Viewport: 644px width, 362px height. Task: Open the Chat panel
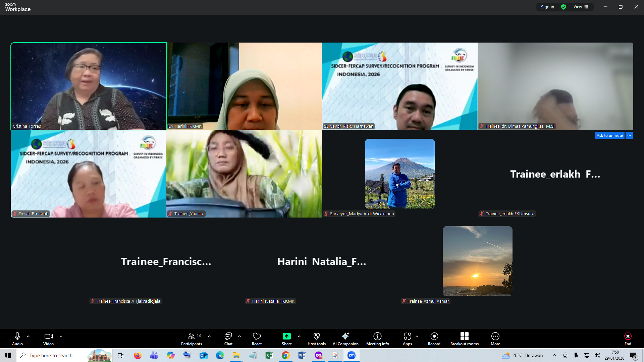tap(228, 336)
